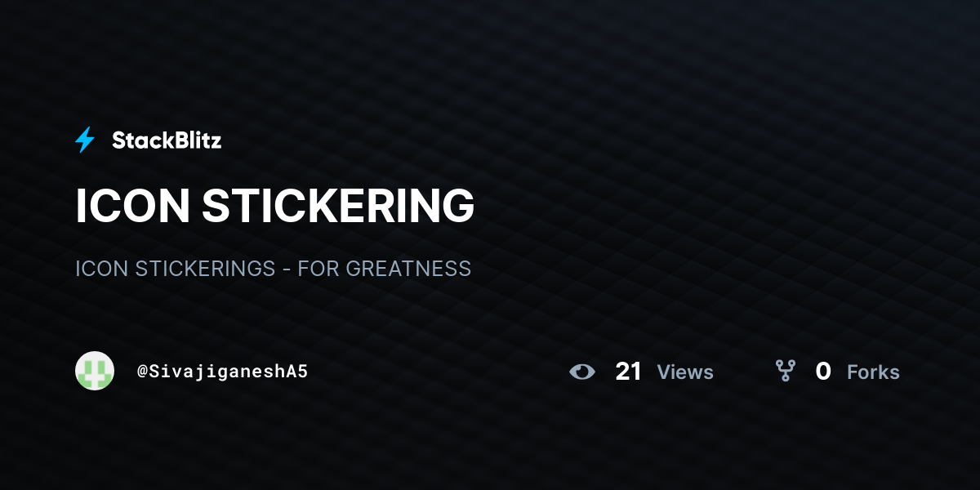Click the word FOR in the description
The width and height of the screenshot is (980, 490).
pos(318,269)
